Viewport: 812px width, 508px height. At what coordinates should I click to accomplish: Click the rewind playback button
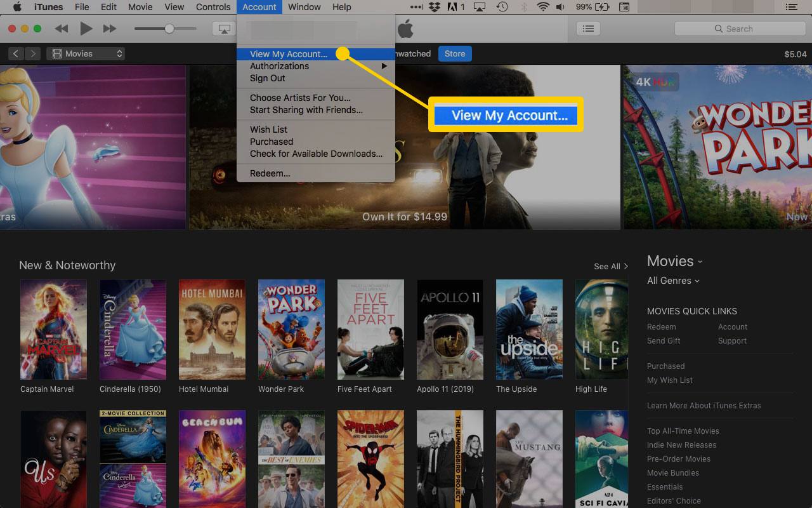point(62,29)
